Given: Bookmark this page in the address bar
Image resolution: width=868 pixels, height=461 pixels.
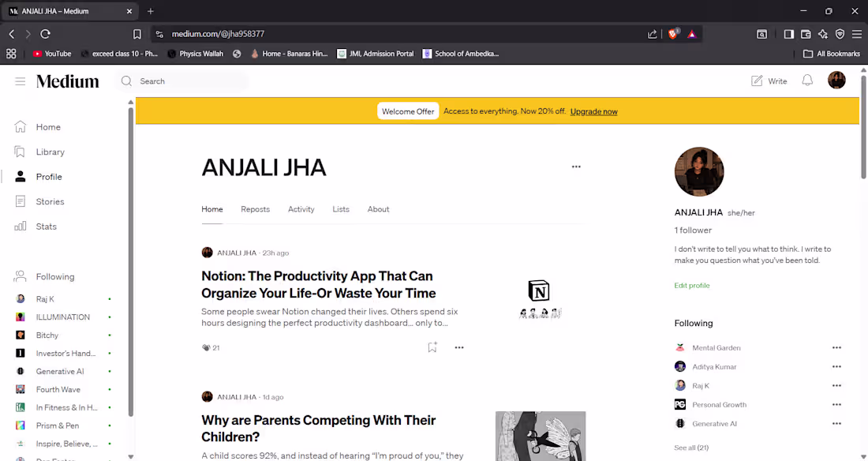Looking at the screenshot, I should click(137, 34).
